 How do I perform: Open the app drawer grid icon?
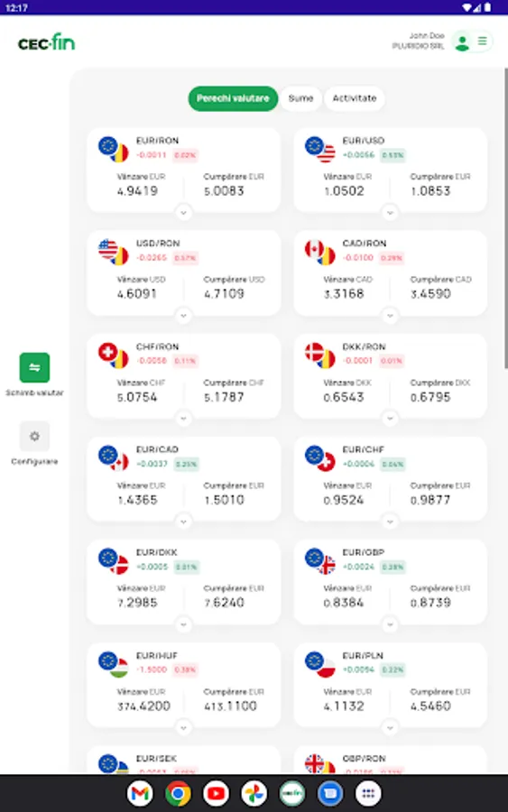click(368, 793)
